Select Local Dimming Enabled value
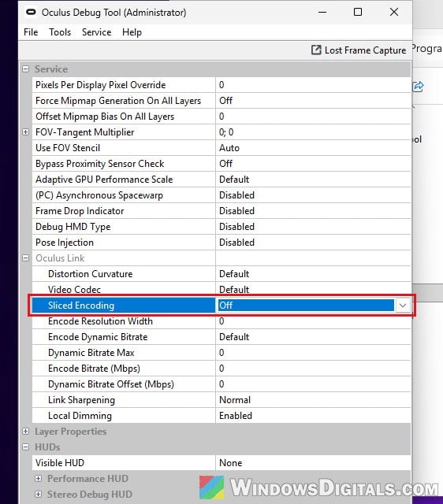The image size is (443, 504). pyautogui.click(x=313, y=416)
